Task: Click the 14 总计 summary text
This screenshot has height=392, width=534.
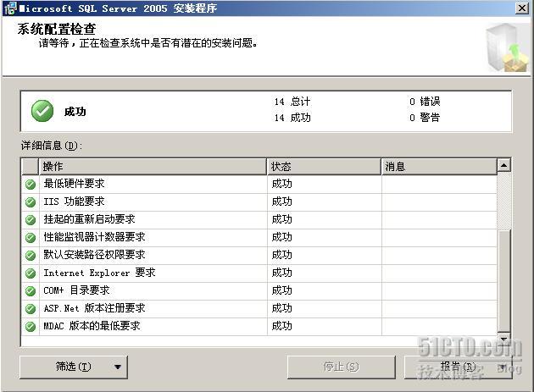Action: [292, 102]
